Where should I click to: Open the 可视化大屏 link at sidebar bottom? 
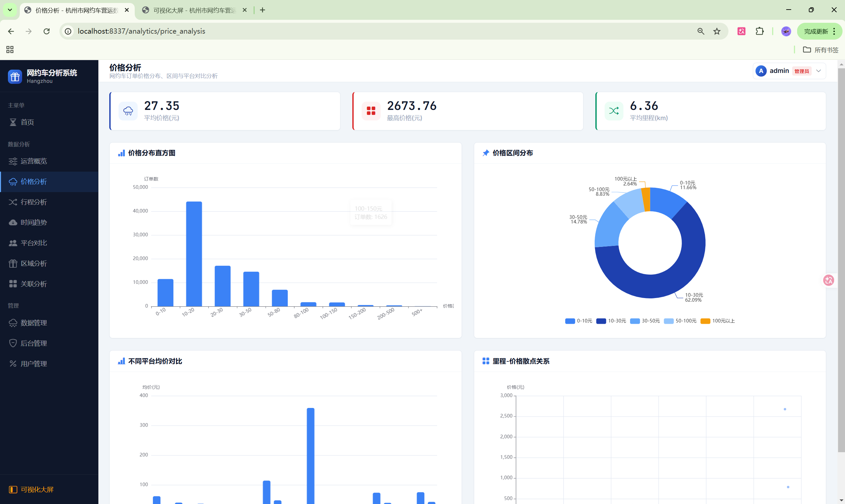(37, 489)
